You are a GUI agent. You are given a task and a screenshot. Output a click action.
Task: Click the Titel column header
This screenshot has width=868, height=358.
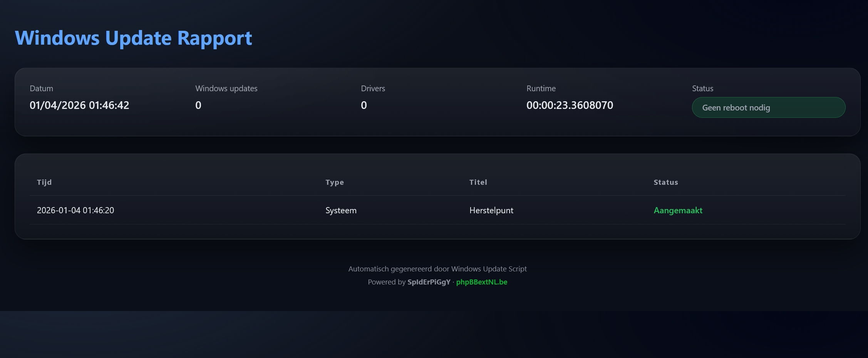click(478, 182)
